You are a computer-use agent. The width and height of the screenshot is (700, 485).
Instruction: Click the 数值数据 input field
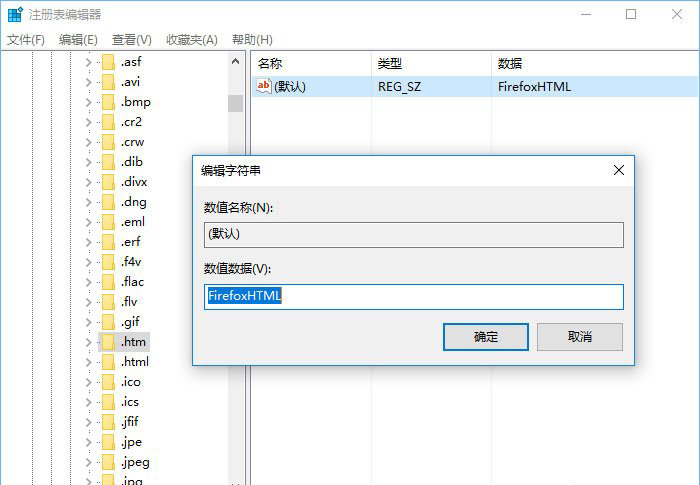coord(414,297)
